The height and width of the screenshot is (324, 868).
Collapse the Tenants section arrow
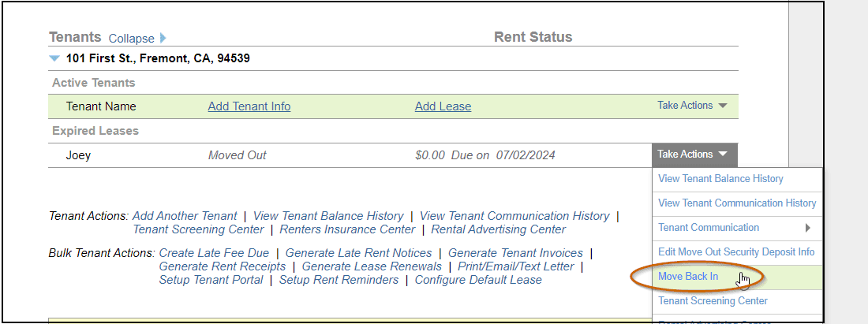(x=163, y=38)
